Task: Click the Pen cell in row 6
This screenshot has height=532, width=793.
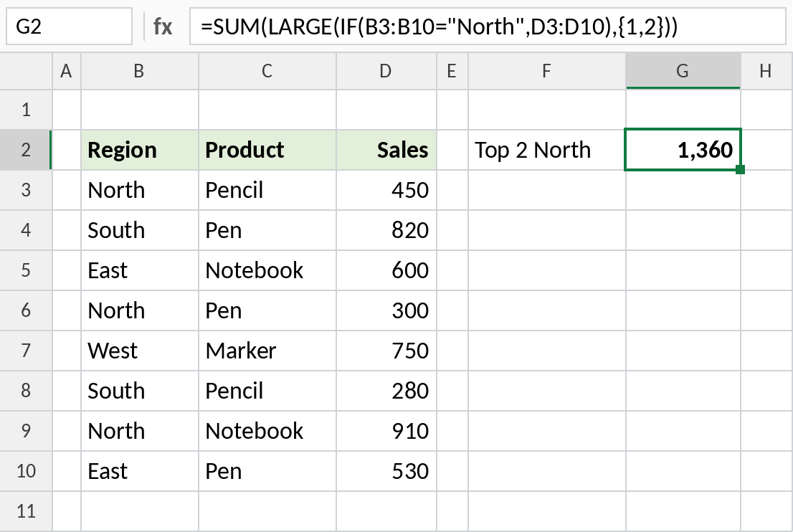Action: click(267, 310)
